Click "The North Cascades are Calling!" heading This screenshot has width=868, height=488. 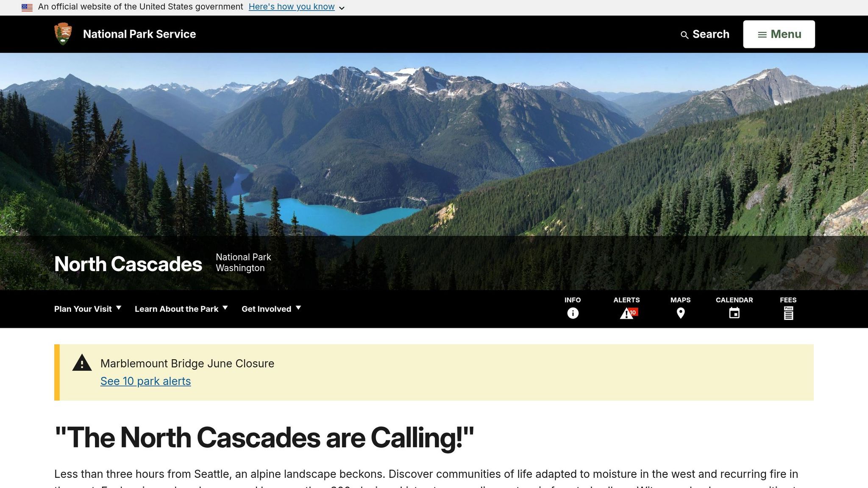point(264,438)
